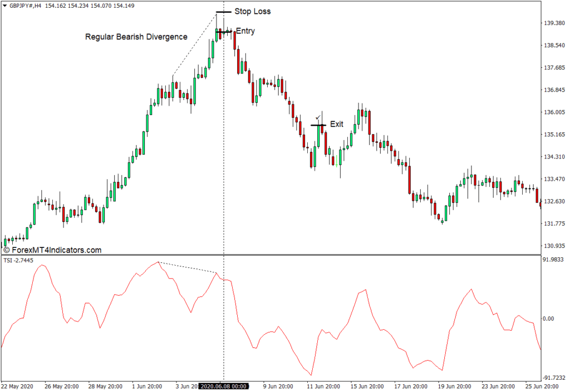Click the Exit horizontal line marker
This screenshot has height=392, width=570.
(318, 125)
